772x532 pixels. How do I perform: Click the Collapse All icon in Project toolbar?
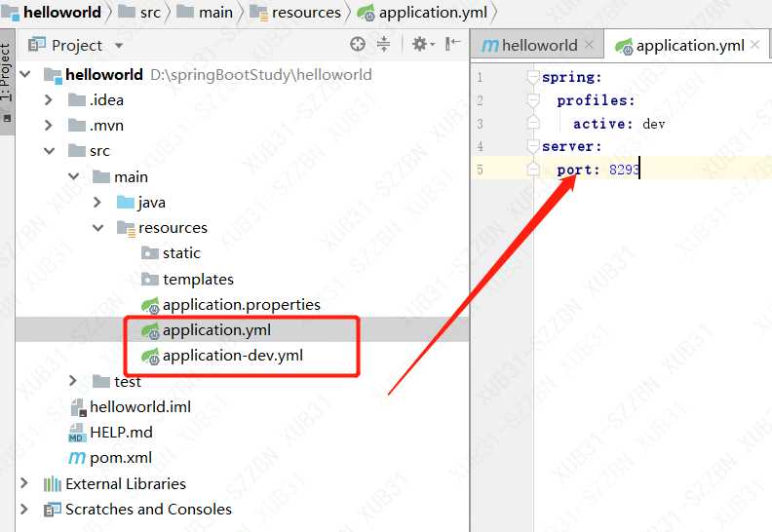click(x=383, y=45)
